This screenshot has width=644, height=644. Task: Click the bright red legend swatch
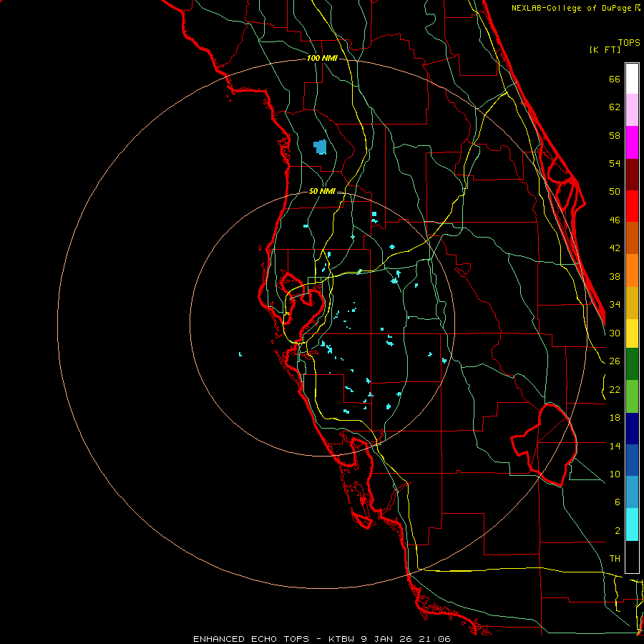pyautogui.click(x=632, y=206)
